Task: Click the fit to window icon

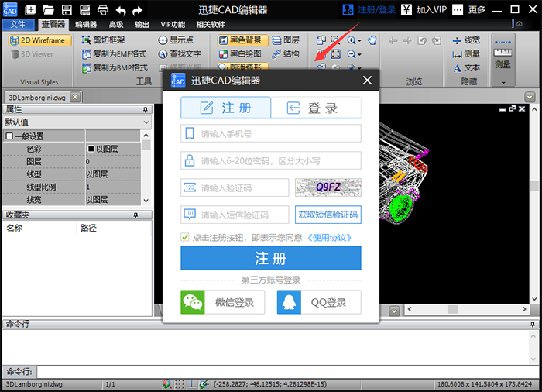Action: [335, 54]
